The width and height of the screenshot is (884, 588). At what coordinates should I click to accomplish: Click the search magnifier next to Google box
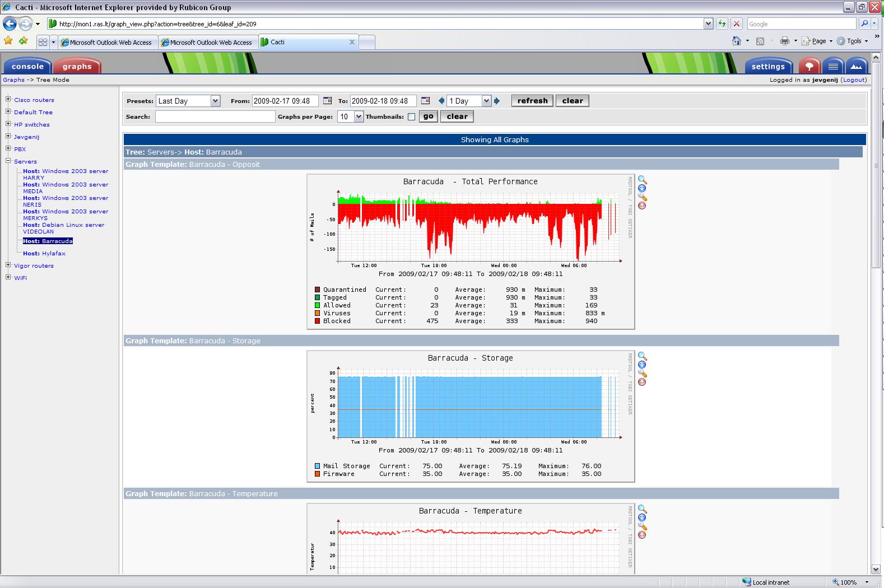tap(864, 24)
